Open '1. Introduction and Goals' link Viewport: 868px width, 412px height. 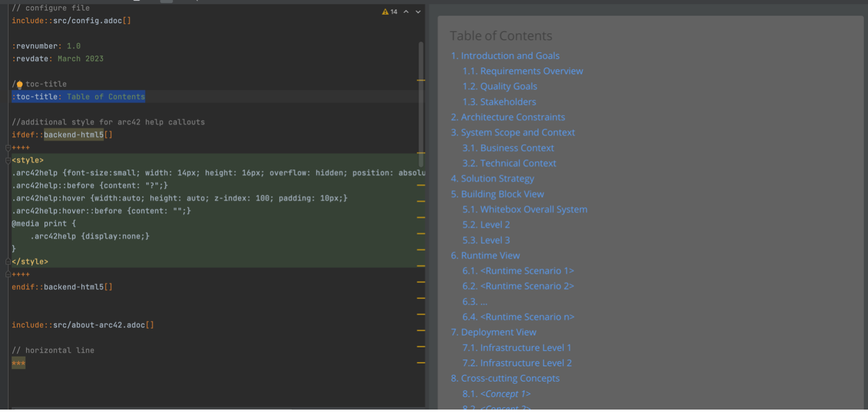(x=505, y=56)
